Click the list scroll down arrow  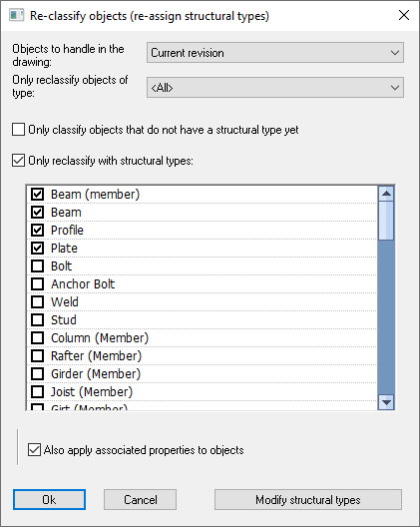click(x=386, y=402)
